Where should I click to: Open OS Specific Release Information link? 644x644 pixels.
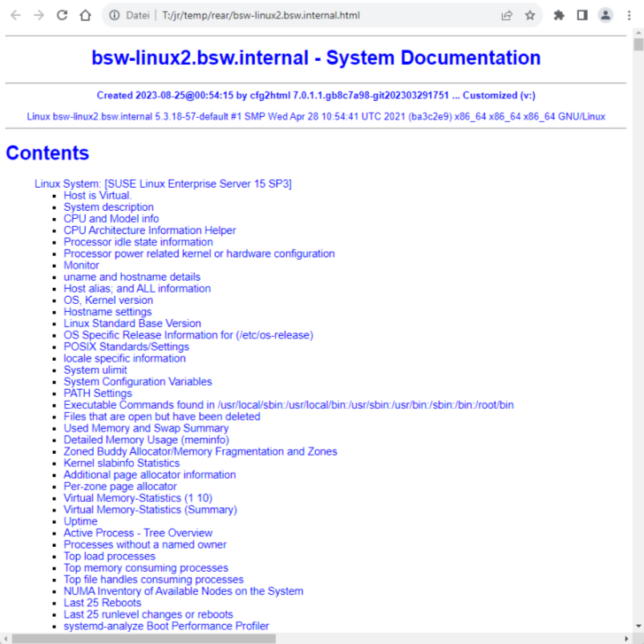[x=188, y=335]
